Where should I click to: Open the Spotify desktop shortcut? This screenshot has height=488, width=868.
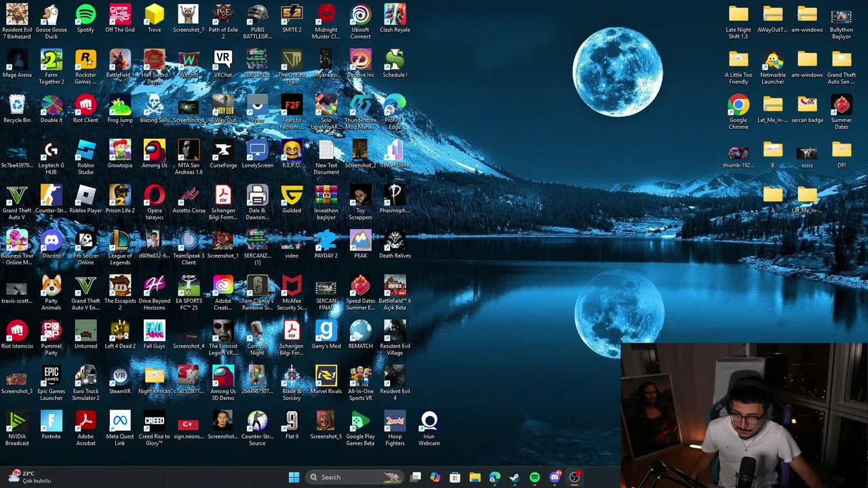(x=85, y=19)
